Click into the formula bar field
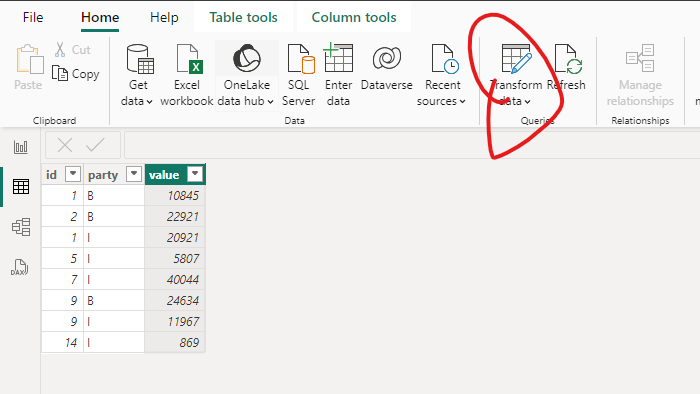The image size is (700, 394). (412, 145)
